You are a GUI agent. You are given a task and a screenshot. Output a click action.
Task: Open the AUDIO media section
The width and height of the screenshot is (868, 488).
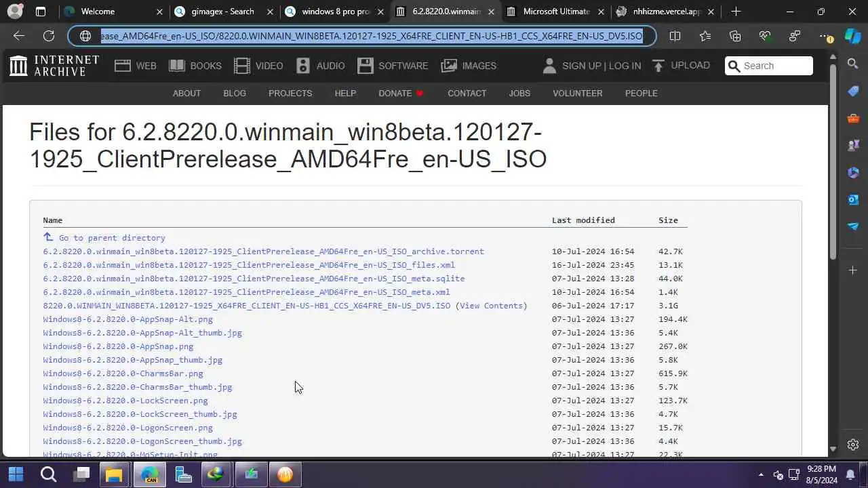point(320,66)
